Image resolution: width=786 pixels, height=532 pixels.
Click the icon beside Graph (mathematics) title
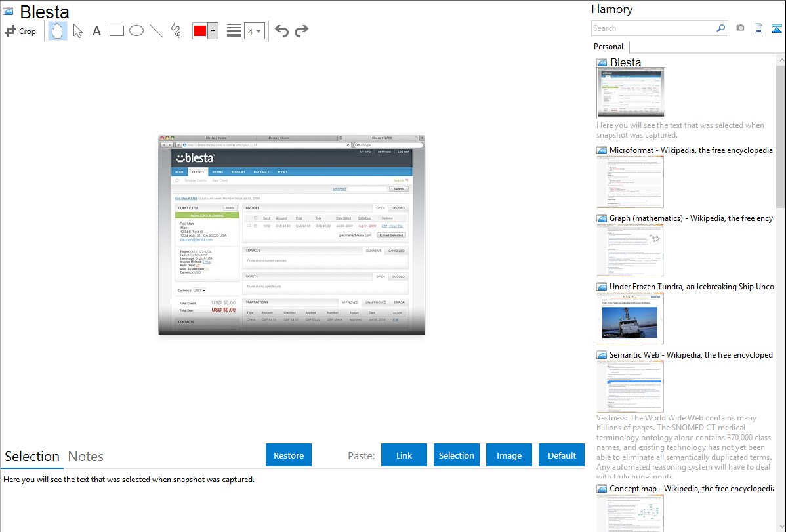(602, 218)
